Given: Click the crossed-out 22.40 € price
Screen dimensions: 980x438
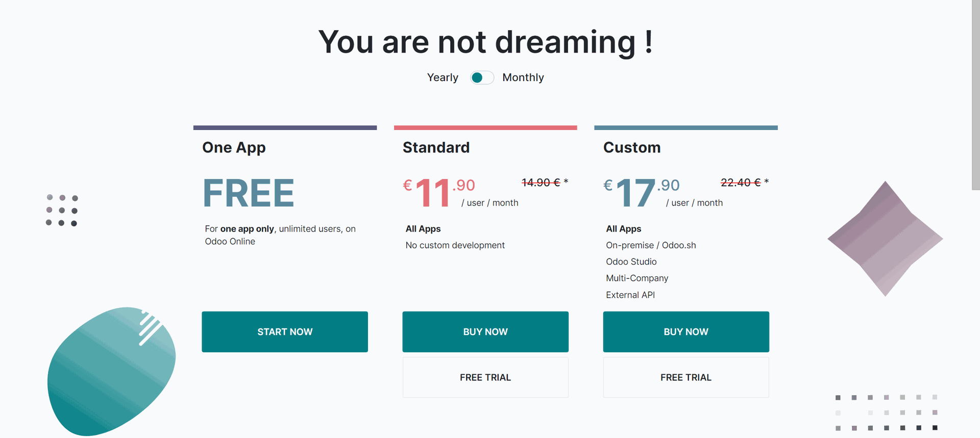Looking at the screenshot, I should pos(741,183).
